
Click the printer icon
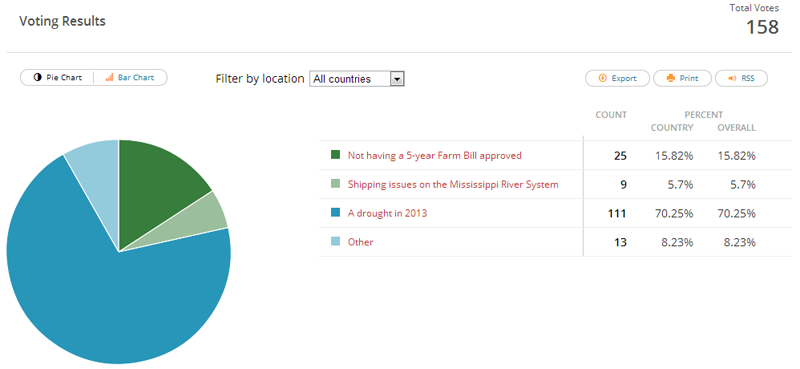[671, 78]
